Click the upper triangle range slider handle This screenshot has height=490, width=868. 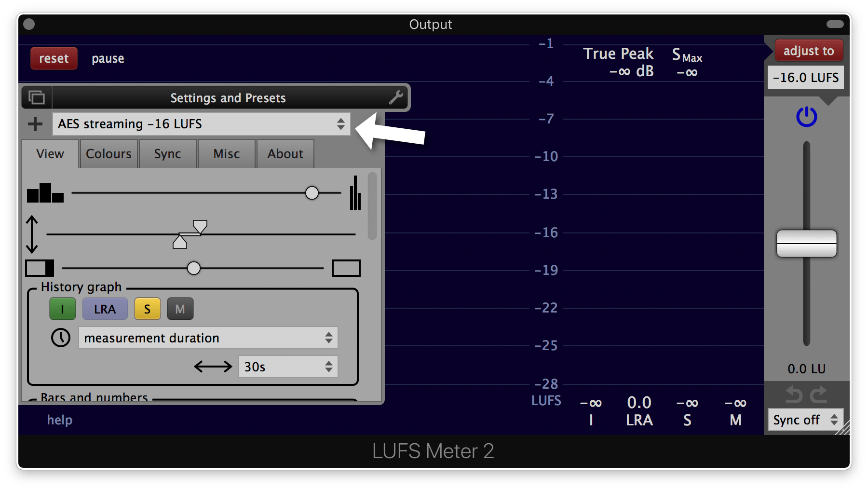(200, 226)
